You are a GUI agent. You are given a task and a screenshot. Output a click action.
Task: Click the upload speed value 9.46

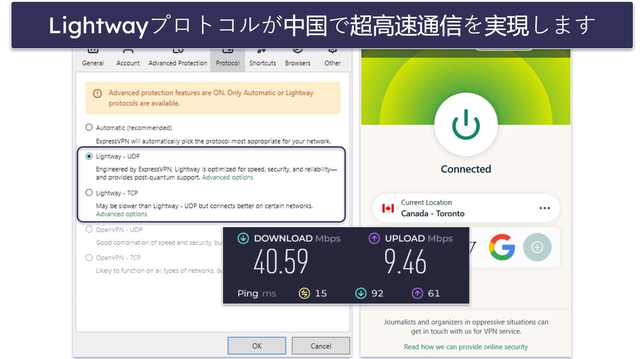[405, 262]
